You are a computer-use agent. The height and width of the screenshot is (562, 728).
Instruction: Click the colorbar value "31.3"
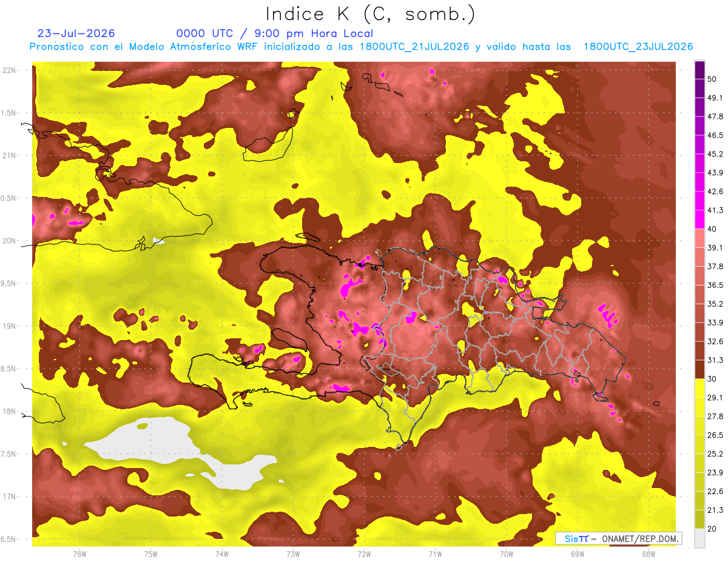coord(715,360)
